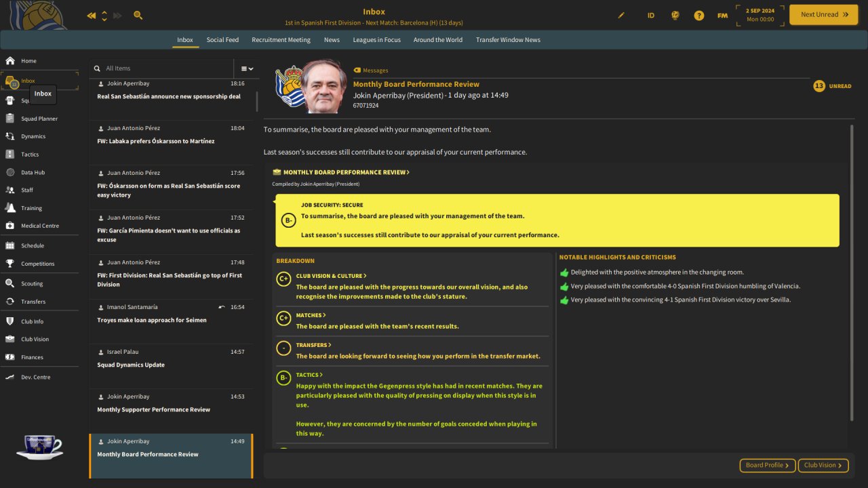Screen dimensions: 868x488
Task: Click the message list scrollbar
Action: [x=257, y=102]
